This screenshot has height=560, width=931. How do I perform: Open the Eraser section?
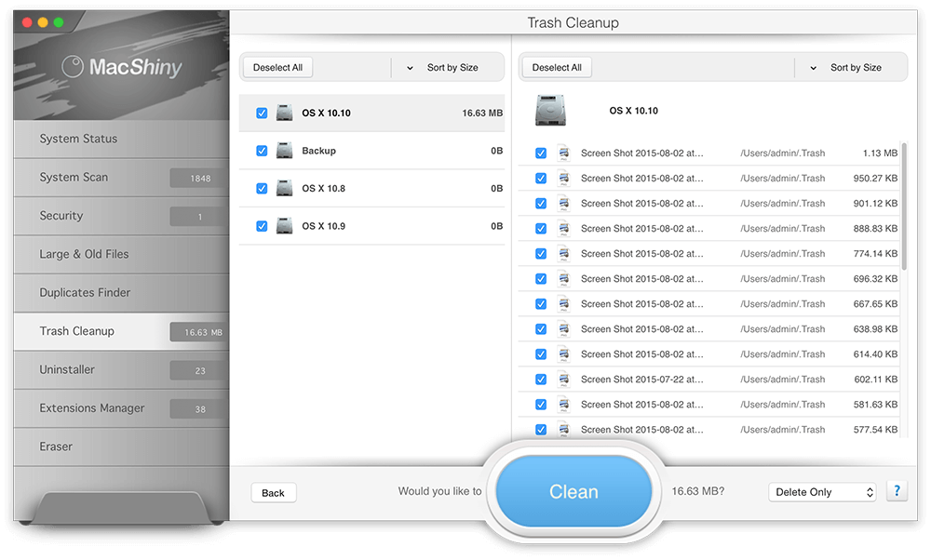pos(121,447)
